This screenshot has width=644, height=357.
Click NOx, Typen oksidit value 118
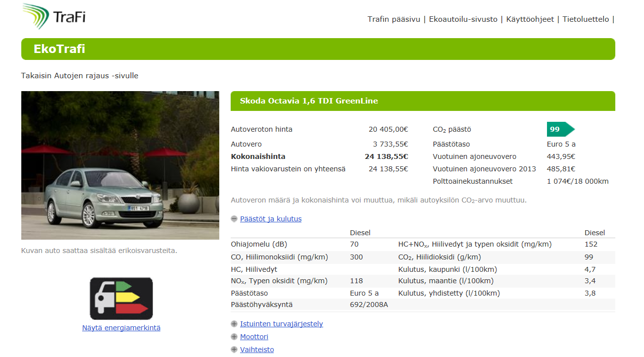click(356, 281)
